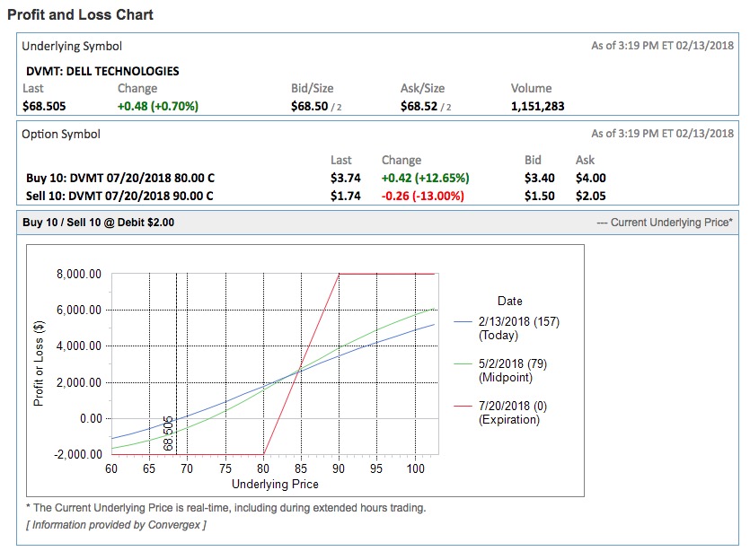Click the x-axis label 100
750x560 pixels.
tap(415, 468)
